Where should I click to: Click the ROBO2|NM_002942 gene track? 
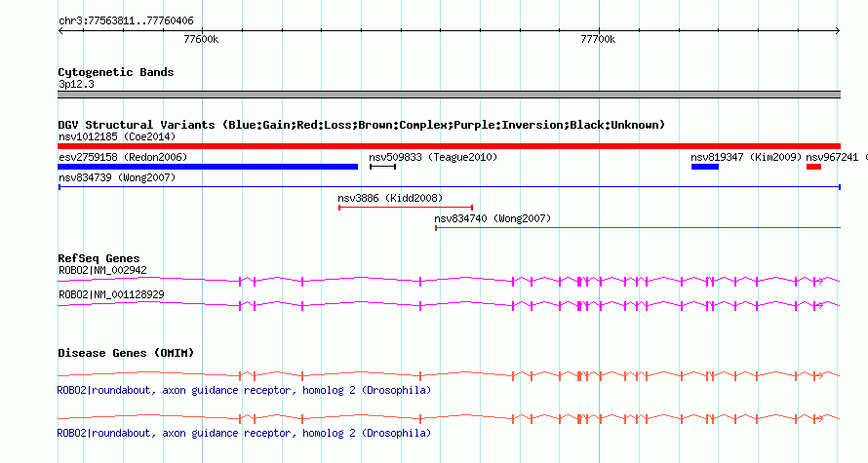pos(449,281)
